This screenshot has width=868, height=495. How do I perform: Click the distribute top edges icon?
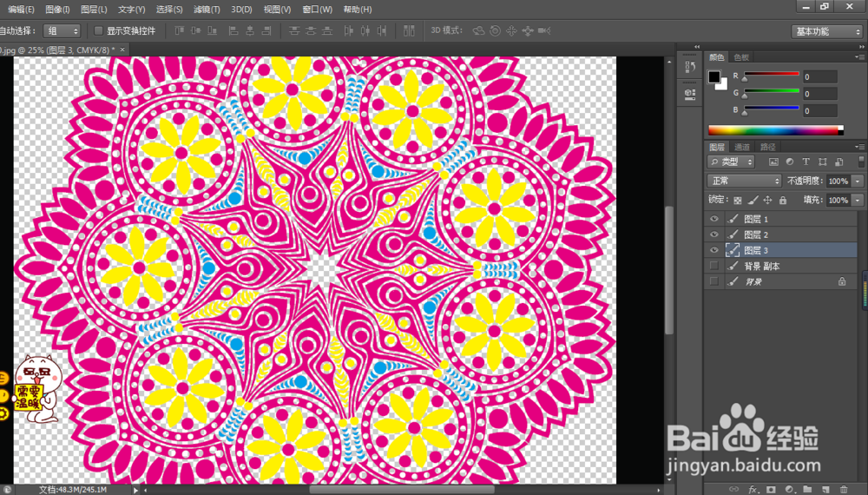(294, 31)
